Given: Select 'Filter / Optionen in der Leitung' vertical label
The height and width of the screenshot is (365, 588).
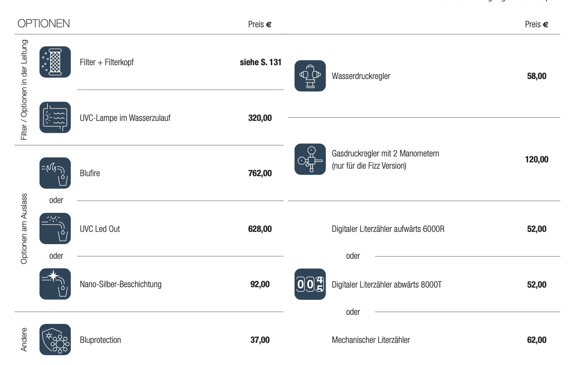Looking at the screenshot, I should [x=24, y=90].
